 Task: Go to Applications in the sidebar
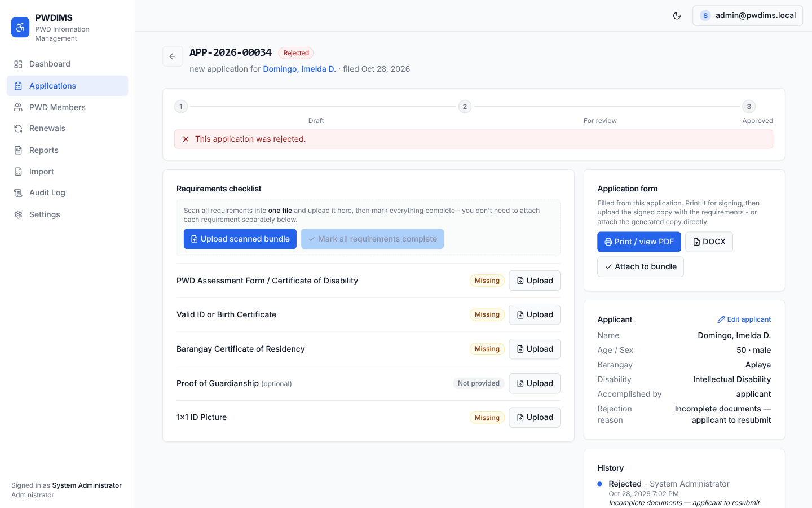click(67, 86)
